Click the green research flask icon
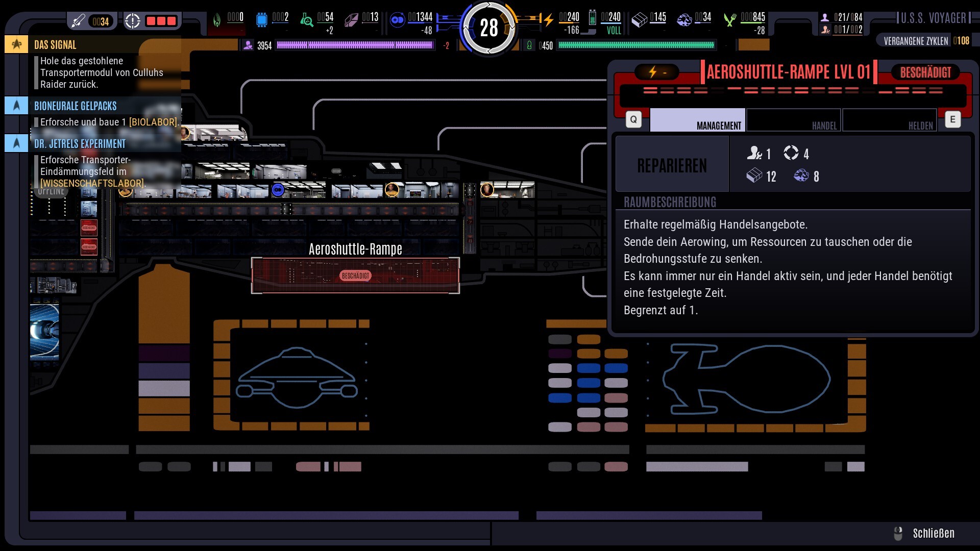980x551 pixels. (x=306, y=20)
